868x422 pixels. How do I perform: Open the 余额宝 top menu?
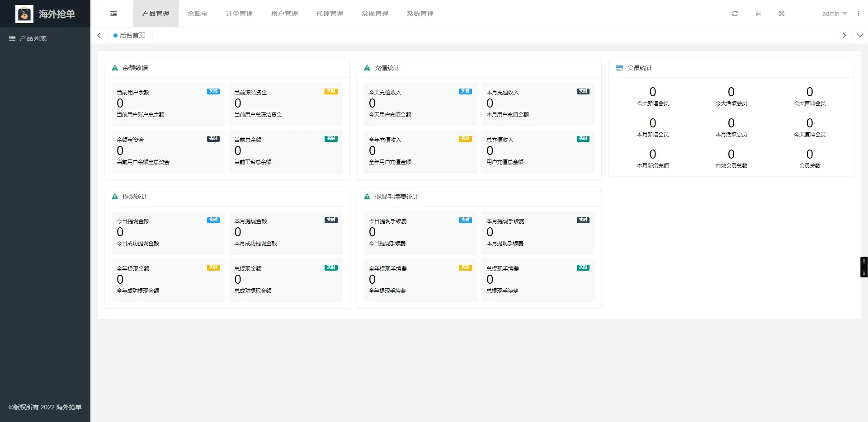198,14
